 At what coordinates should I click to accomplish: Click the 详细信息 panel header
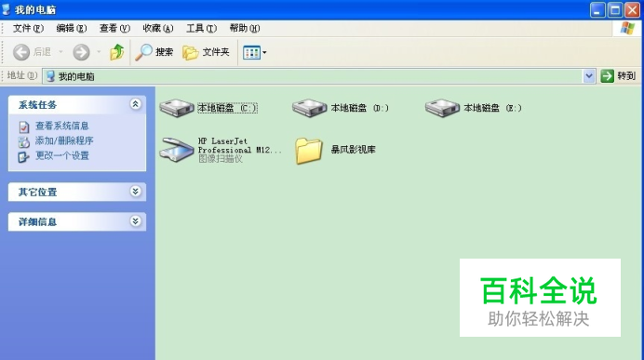[x=77, y=221]
